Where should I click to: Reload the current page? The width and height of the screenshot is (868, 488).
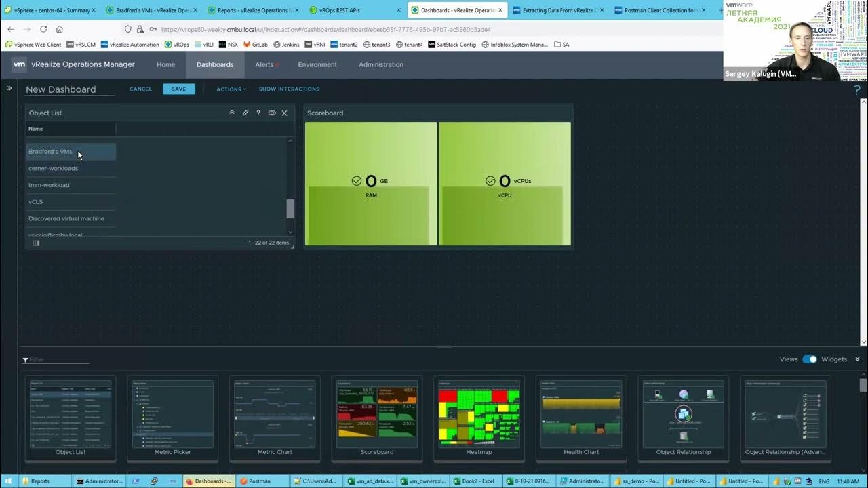(x=43, y=29)
